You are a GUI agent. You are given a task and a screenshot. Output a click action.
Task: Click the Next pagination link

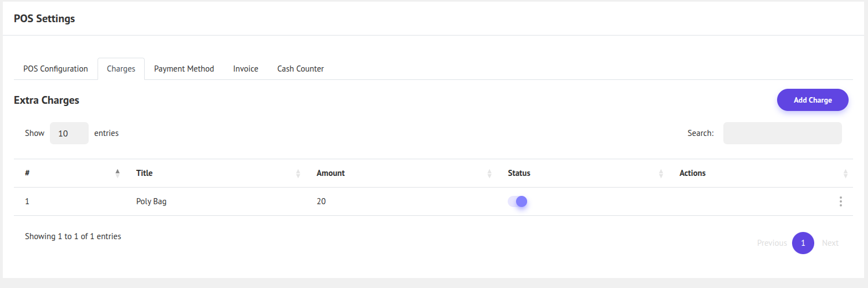click(x=830, y=243)
